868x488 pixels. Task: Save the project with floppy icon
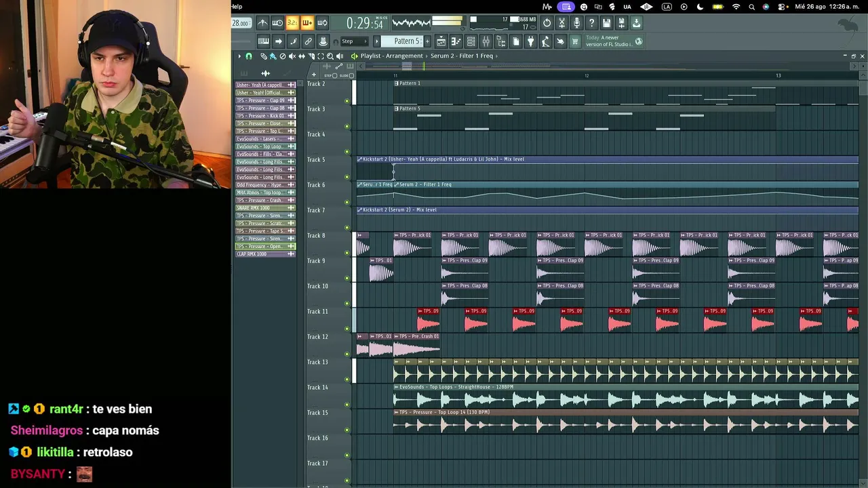point(606,23)
